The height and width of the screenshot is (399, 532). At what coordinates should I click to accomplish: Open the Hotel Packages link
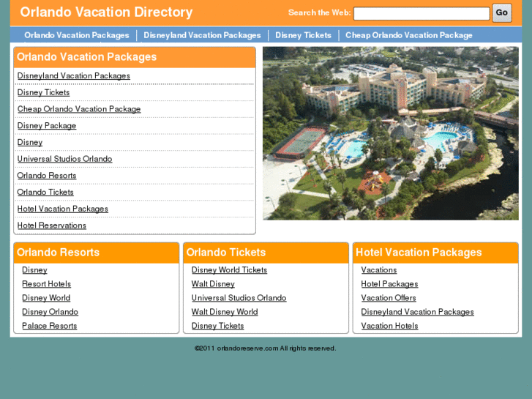tap(389, 284)
